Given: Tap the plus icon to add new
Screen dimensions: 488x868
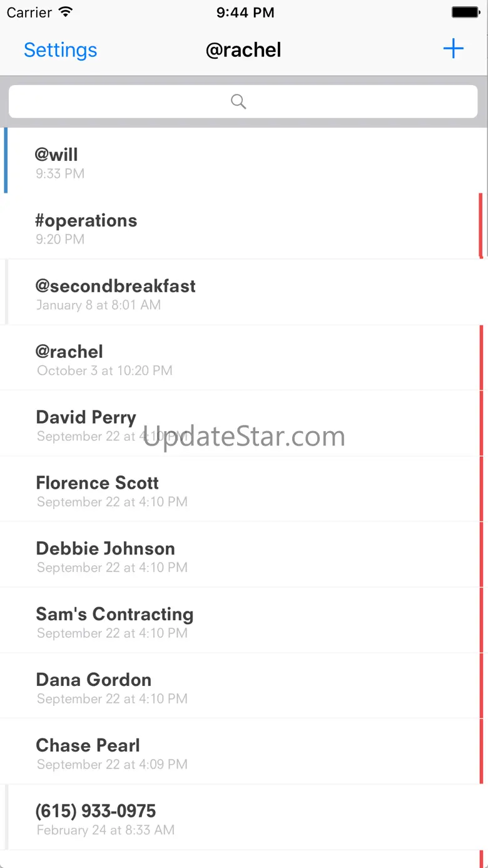Looking at the screenshot, I should (x=453, y=49).
